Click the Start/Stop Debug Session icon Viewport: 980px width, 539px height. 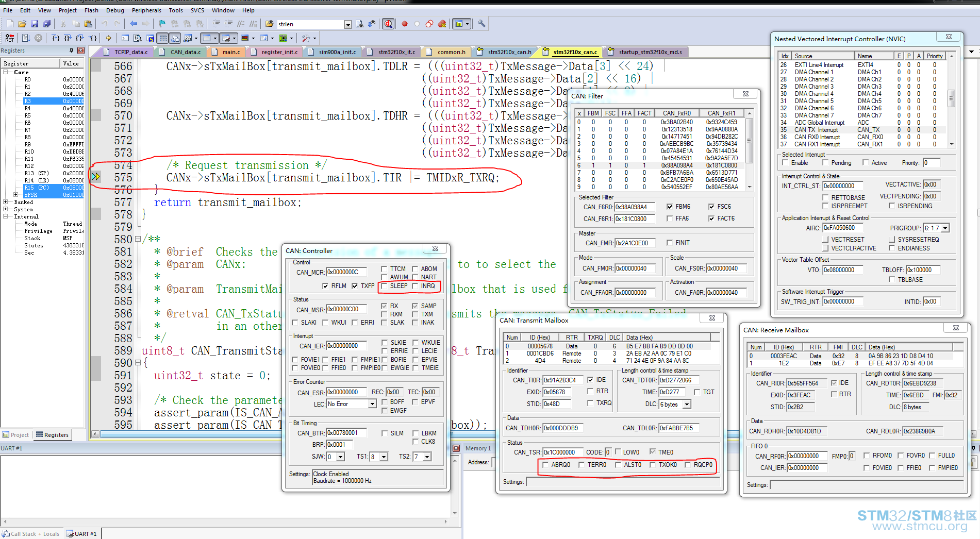[389, 24]
